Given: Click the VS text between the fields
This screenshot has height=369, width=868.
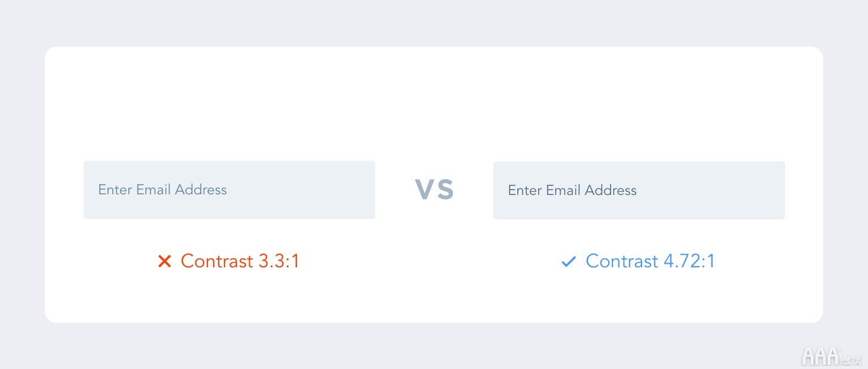Looking at the screenshot, I should (x=435, y=190).
